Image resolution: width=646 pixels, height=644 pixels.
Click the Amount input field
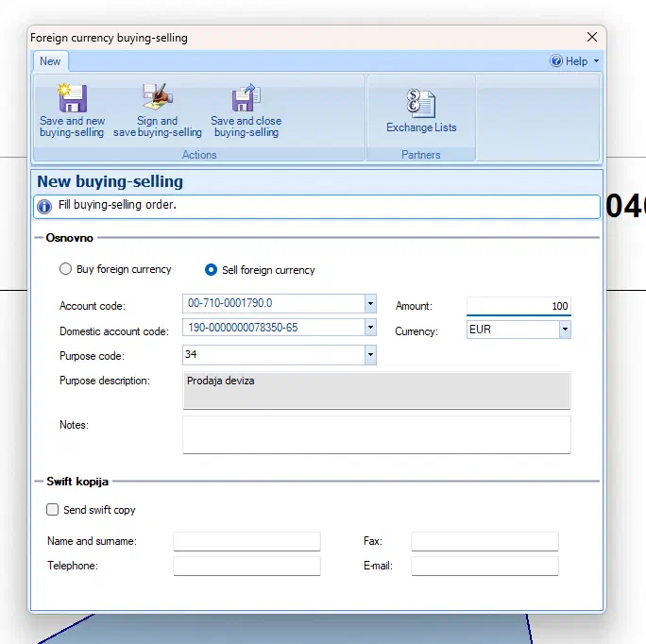(x=518, y=306)
